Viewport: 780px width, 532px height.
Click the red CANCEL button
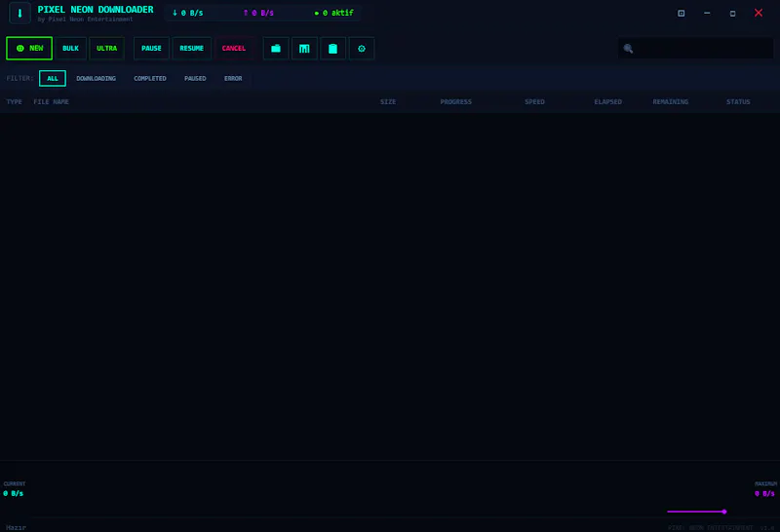point(234,48)
